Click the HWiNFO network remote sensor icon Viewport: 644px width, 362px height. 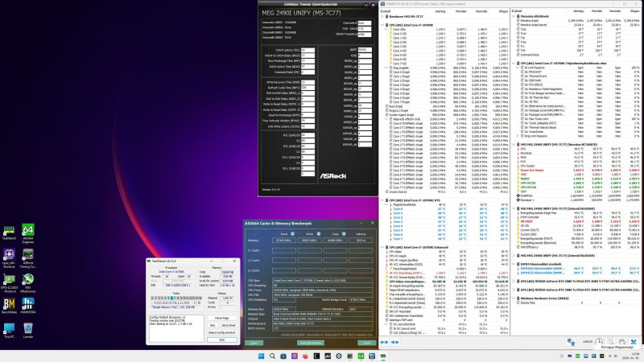tap(571, 341)
